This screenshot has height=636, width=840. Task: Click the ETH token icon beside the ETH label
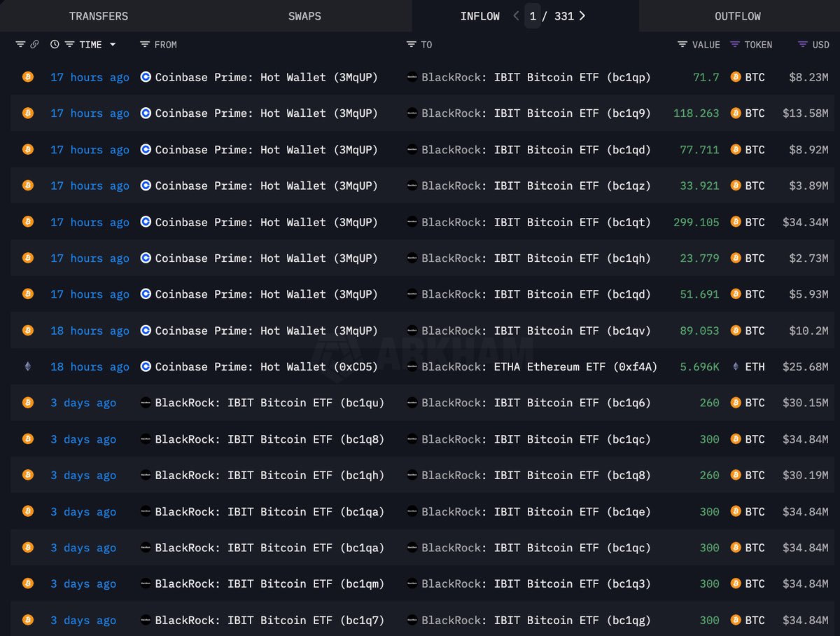coord(736,366)
